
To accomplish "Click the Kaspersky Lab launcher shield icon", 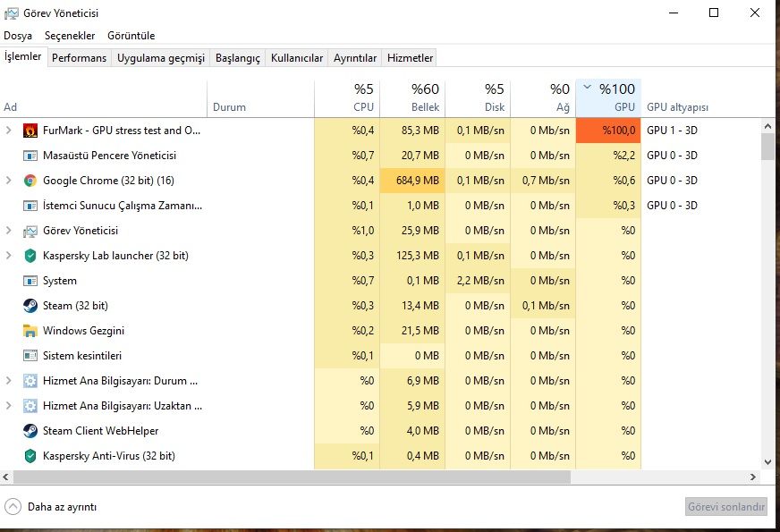I will [30, 256].
